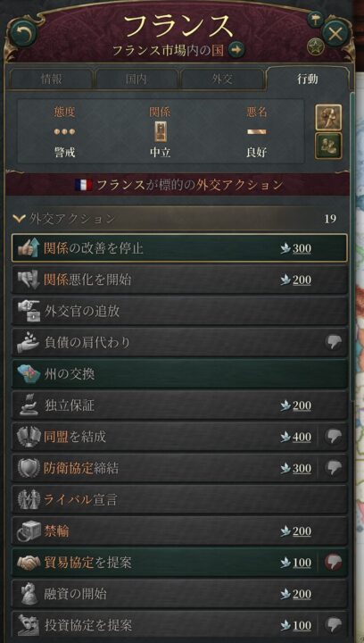Click the arrow icon next to フランス市場内の国
The image size is (364, 643).
[x=236, y=50]
